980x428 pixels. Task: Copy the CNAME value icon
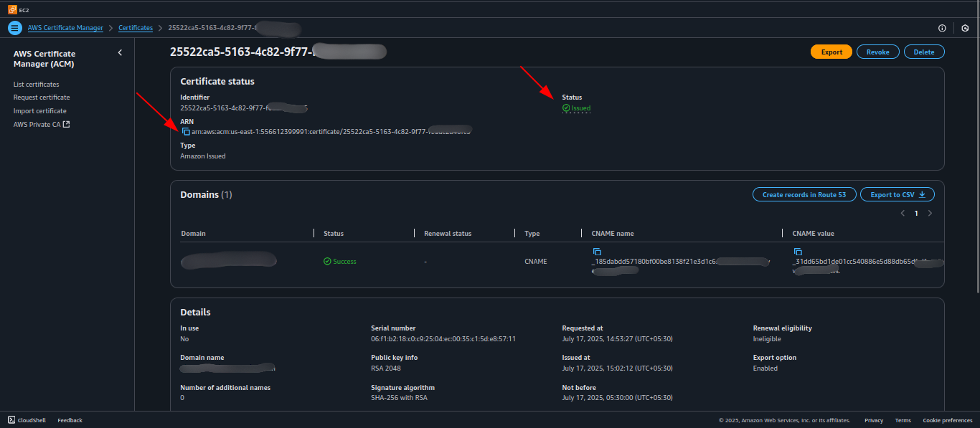797,252
